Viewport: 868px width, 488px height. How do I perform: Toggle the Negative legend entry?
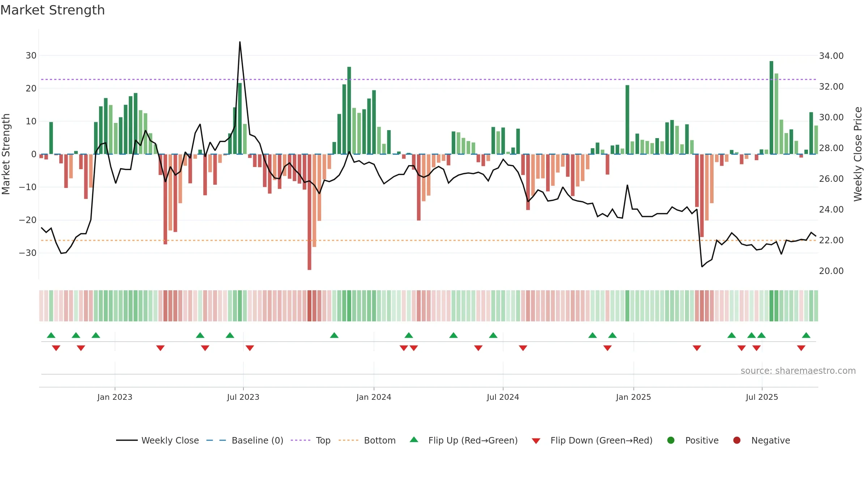tap(761, 440)
